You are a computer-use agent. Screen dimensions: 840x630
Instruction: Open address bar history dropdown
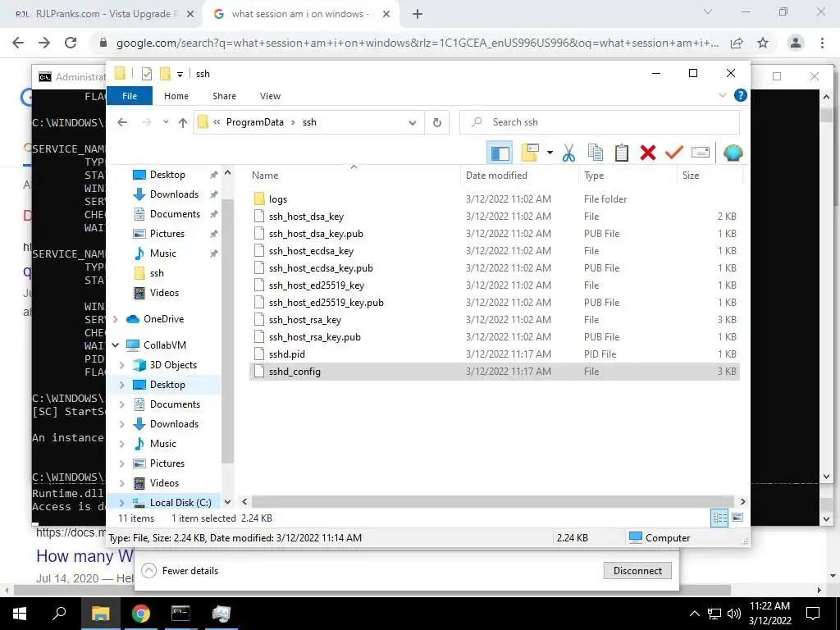412,123
